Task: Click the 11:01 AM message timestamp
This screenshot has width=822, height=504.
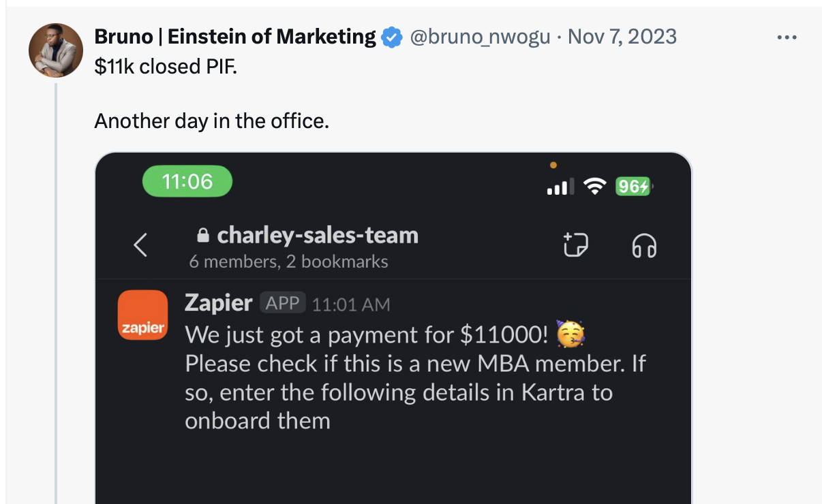Action: click(351, 304)
